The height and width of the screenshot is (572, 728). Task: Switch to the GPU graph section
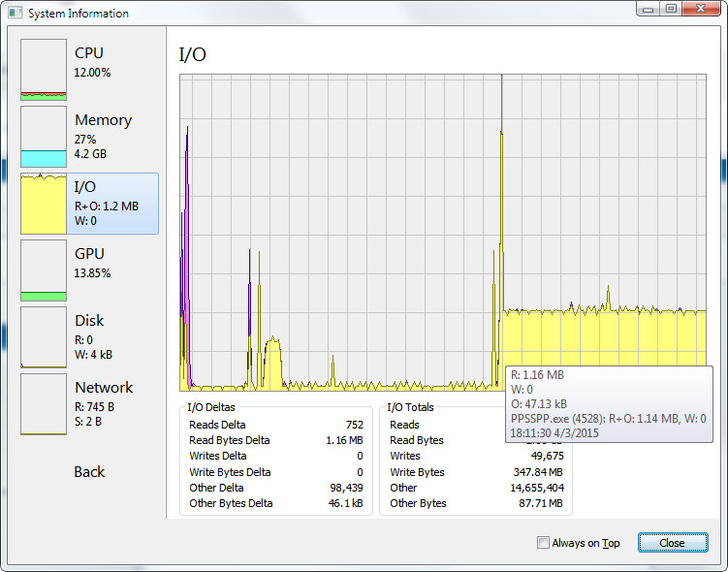tap(44, 270)
